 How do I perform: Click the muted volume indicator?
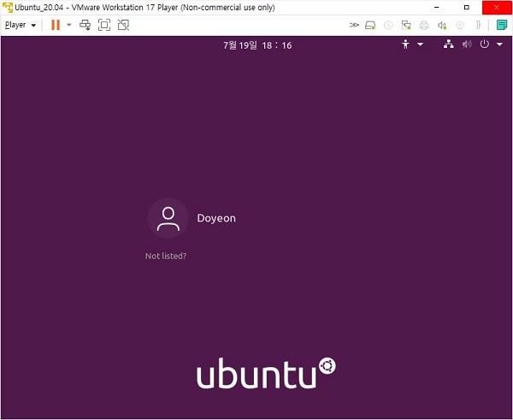[467, 44]
